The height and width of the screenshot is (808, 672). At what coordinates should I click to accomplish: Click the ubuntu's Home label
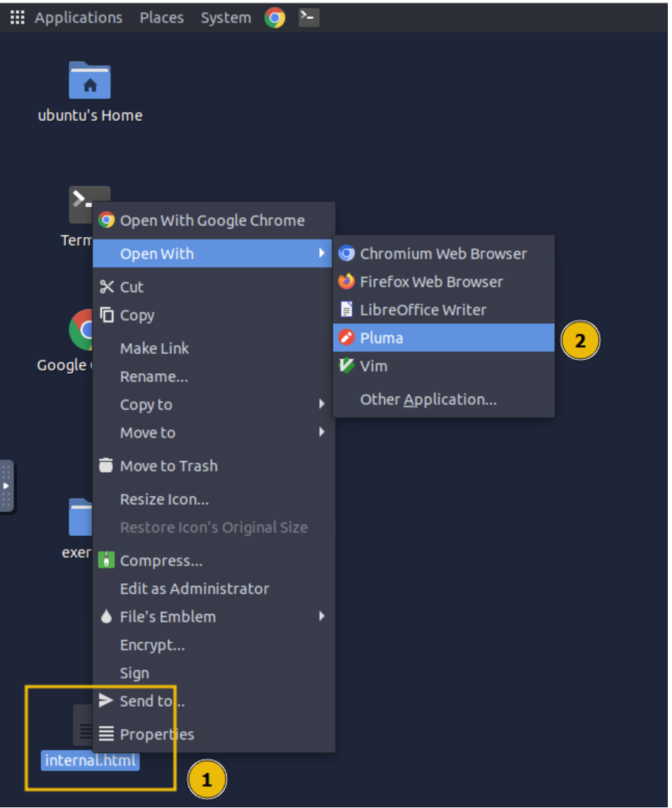click(x=90, y=115)
